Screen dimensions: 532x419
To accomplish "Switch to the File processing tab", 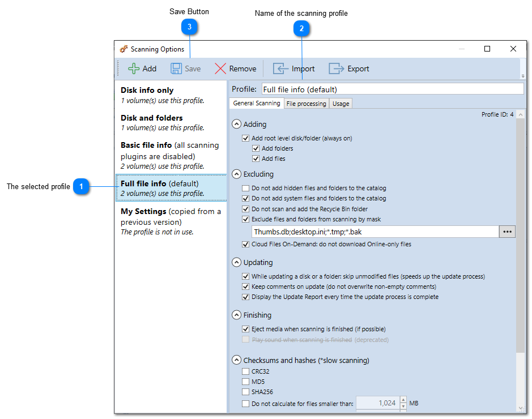I will [306, 103].
